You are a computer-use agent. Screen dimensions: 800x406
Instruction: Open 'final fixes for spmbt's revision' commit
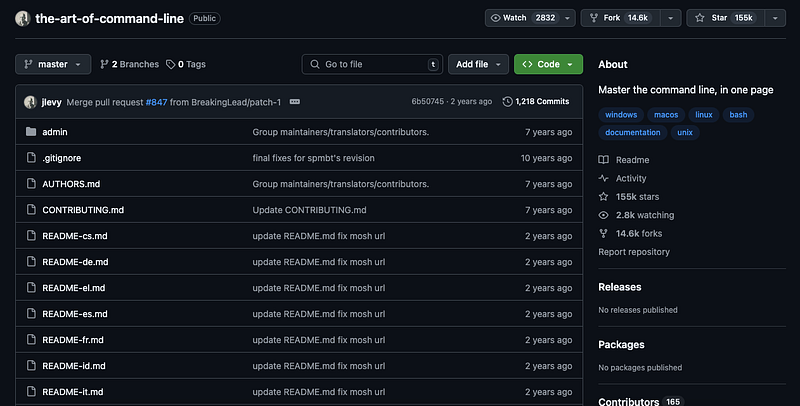tap(313, 158)
